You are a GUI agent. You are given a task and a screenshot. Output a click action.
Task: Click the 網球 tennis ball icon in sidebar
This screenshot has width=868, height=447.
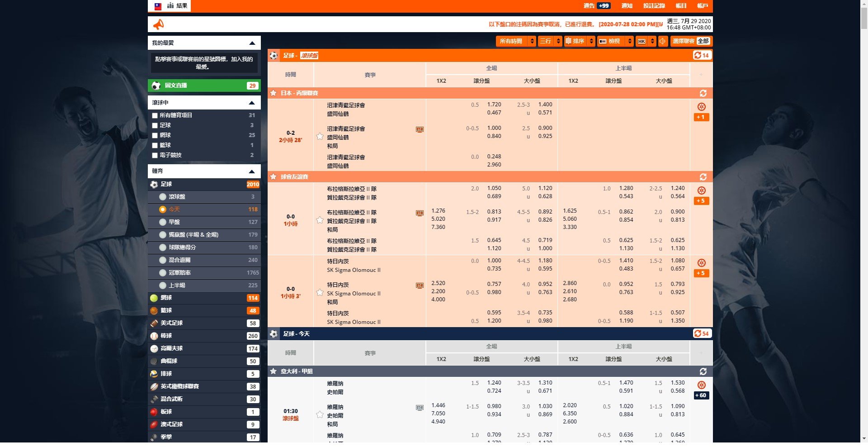pyautogui.click(x=154, y=298)
